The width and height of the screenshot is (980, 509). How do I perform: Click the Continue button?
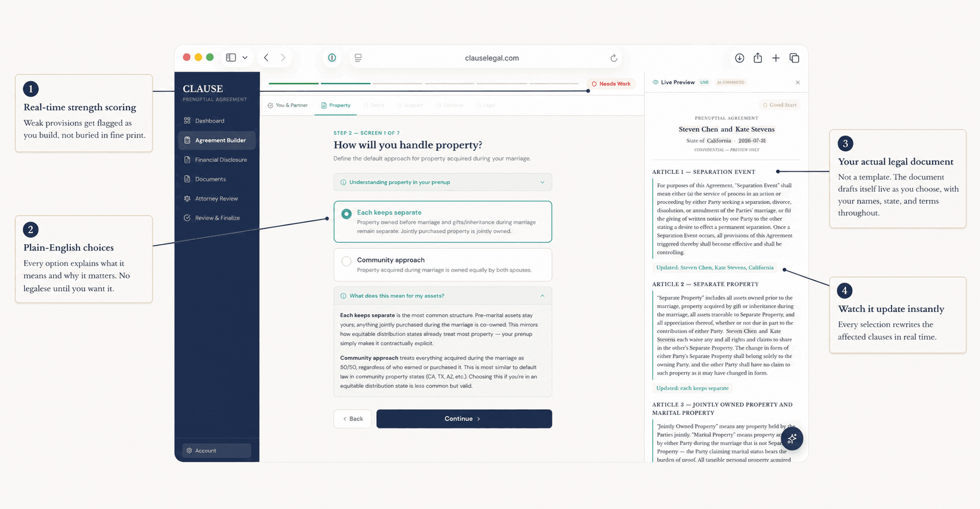[x=464, y=419]
